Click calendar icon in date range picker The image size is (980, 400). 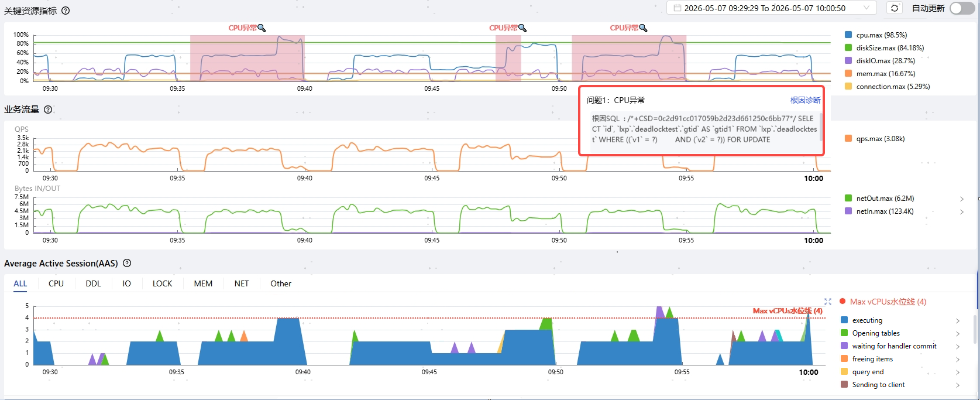click(x=677, y=8)
